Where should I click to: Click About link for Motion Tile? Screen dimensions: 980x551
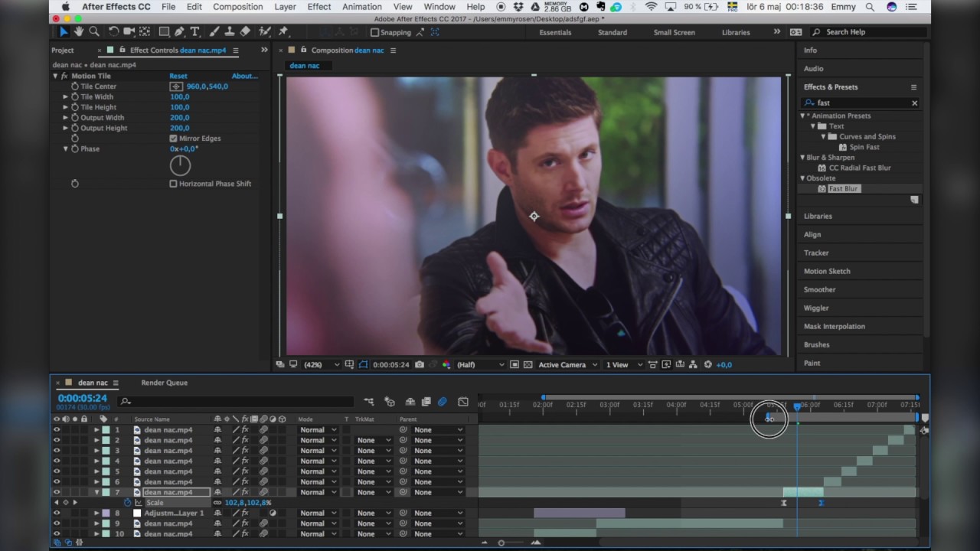pyautogui.click(x=245, y=77)
